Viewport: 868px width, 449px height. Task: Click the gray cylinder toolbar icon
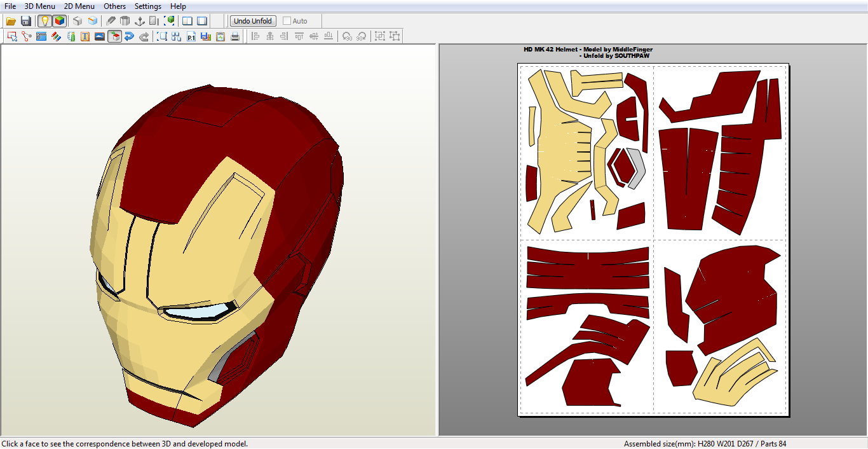click(125, 21)
